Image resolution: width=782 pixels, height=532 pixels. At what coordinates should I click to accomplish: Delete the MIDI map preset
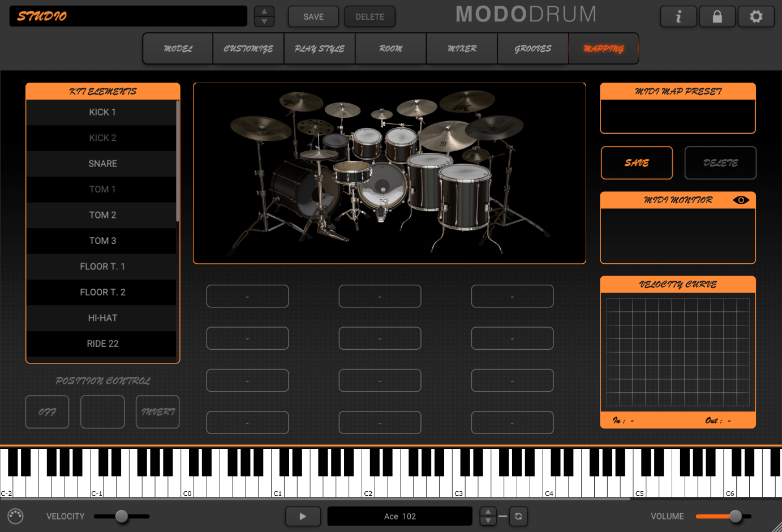[x=720, y=163]
